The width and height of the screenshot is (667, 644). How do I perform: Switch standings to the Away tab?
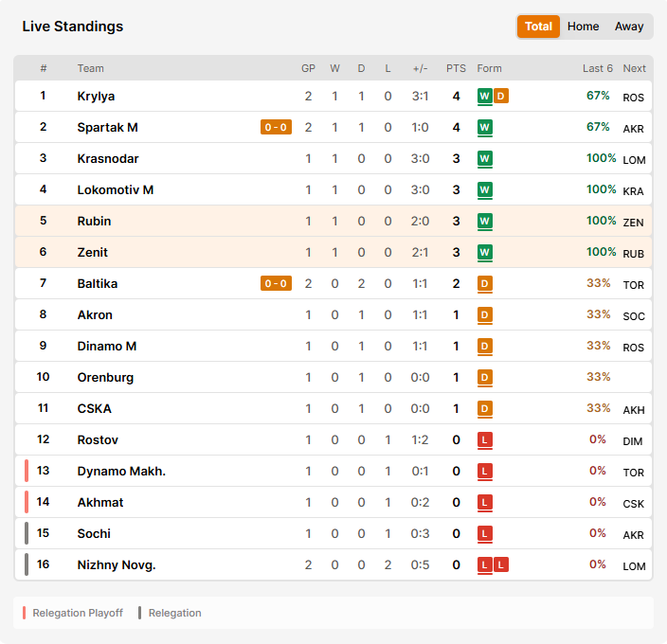[629, 27]
